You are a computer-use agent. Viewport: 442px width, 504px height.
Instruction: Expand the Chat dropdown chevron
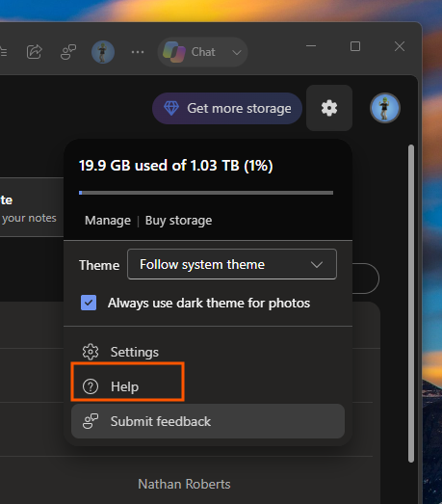(x=237, y=52)
